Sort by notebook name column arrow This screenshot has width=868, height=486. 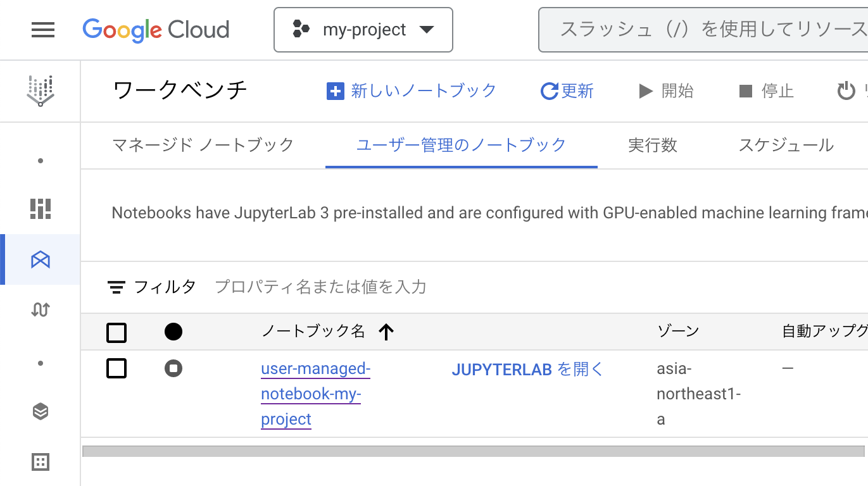[386, 332]
